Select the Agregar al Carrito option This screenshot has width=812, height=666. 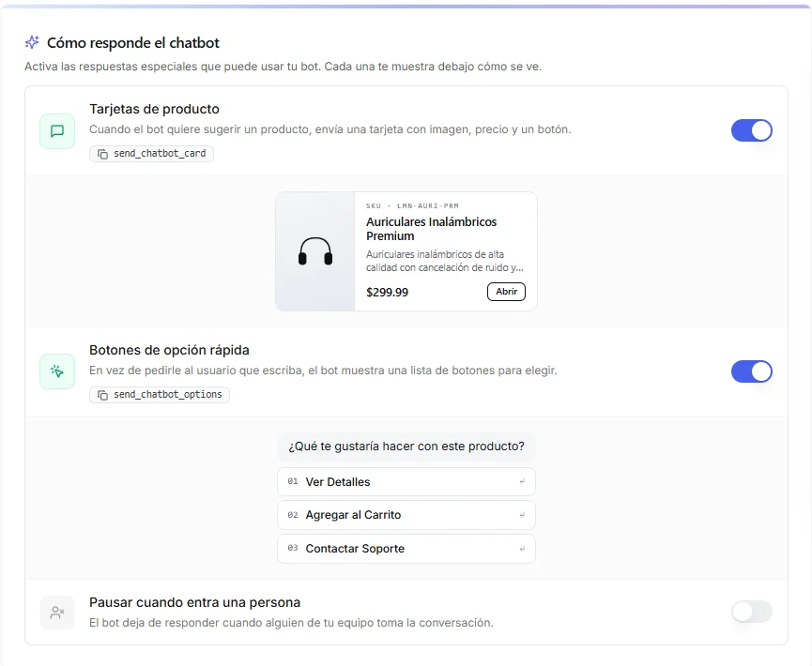coord(406,515)
